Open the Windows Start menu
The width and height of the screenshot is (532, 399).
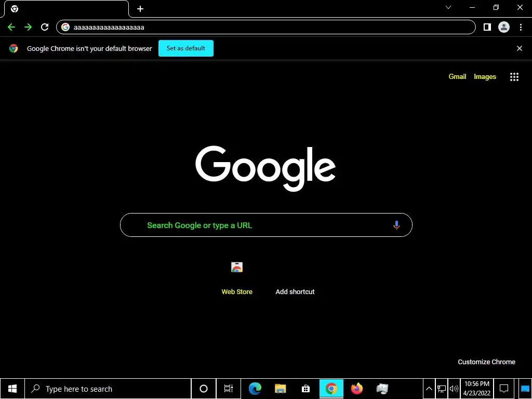tap(12, 389)
